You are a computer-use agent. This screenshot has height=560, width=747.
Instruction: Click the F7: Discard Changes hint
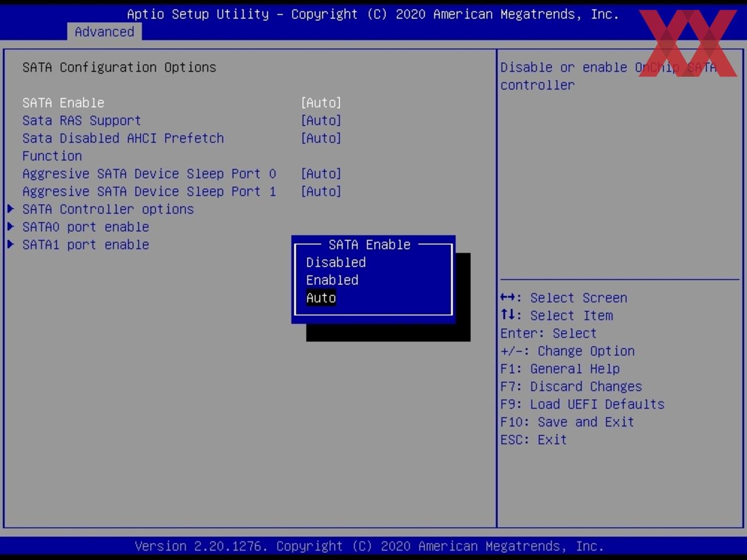(x=571, y=387)
